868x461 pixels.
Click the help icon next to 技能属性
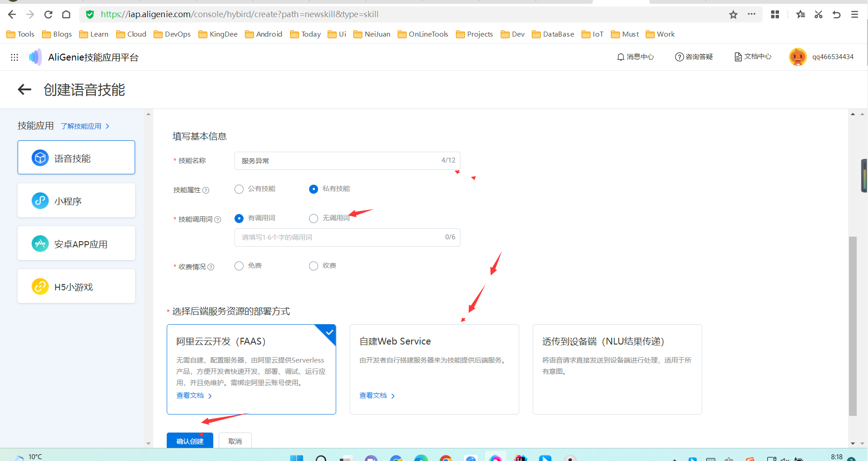206,190
